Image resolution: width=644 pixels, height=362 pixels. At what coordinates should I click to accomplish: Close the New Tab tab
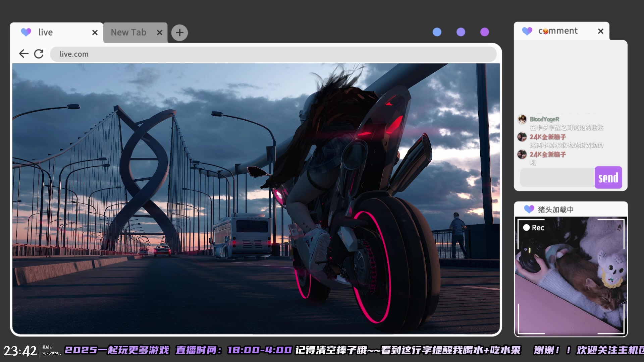[160, 33]
